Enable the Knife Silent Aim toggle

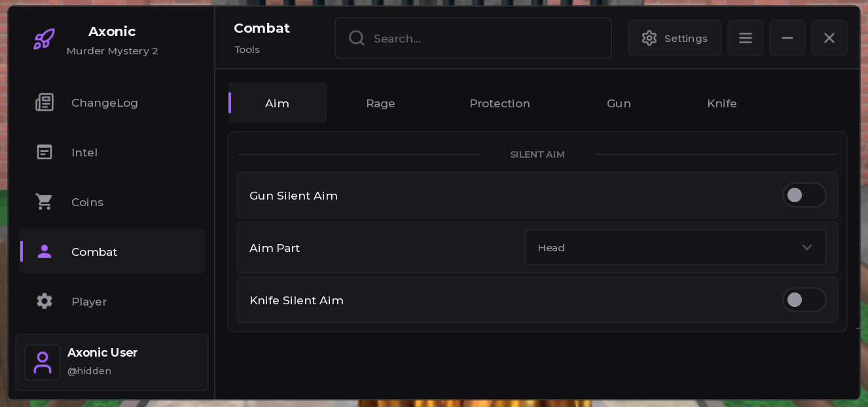[x=804, y=300]
